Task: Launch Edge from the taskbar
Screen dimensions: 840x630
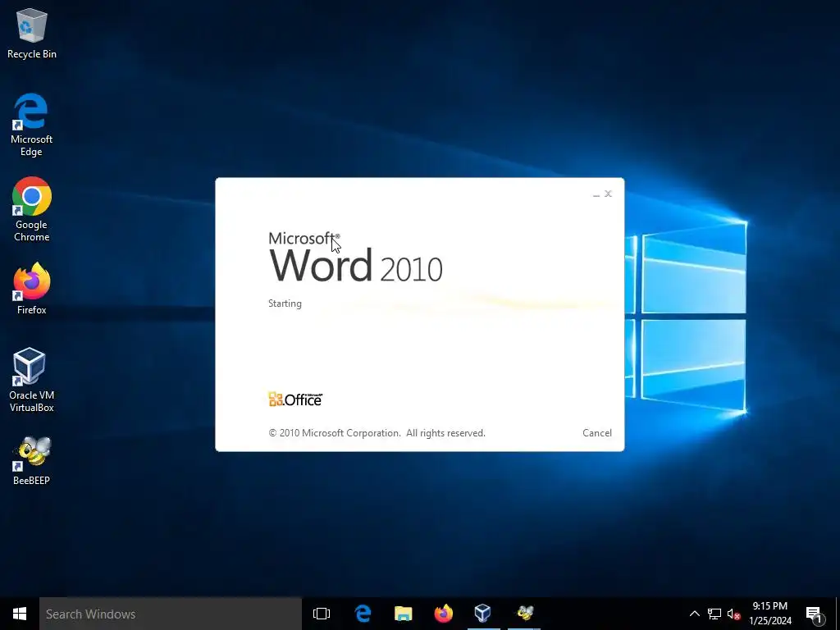Action: 363,614
